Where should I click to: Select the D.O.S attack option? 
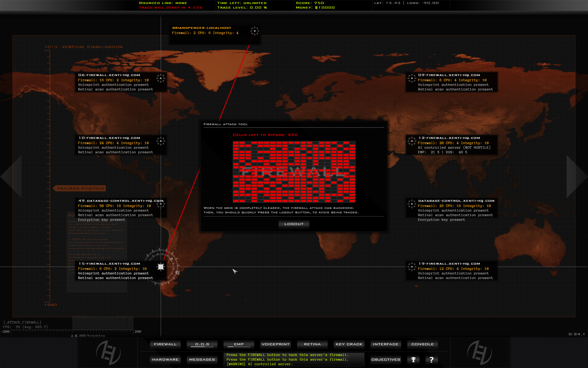(x=202, y=344)
